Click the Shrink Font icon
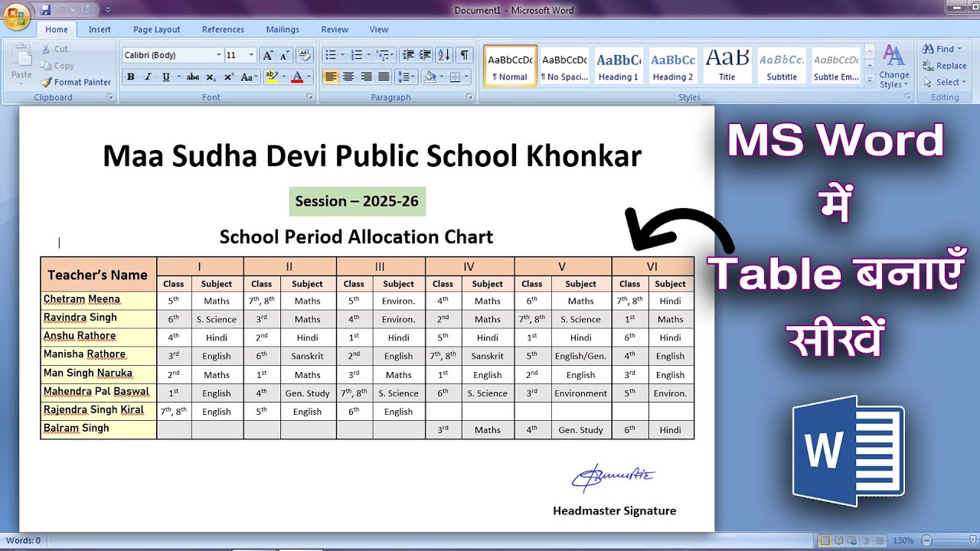Image resolution: width=980 pixels, height=551 pixels. [284, 55]
